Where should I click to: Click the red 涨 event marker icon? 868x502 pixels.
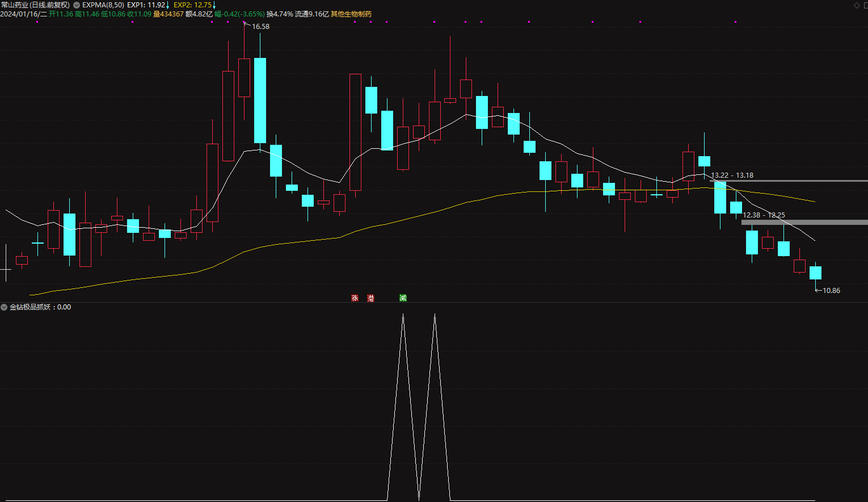coord(355,298)
